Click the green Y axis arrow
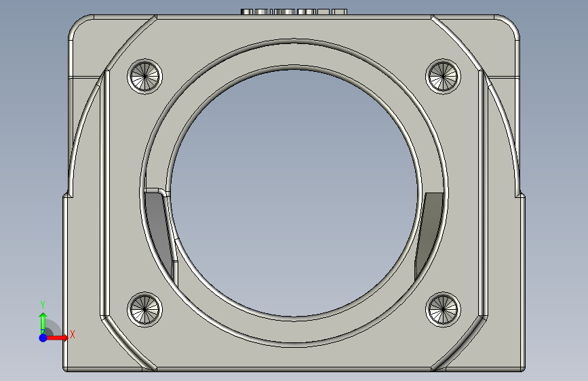 click(x=43, y=323)
